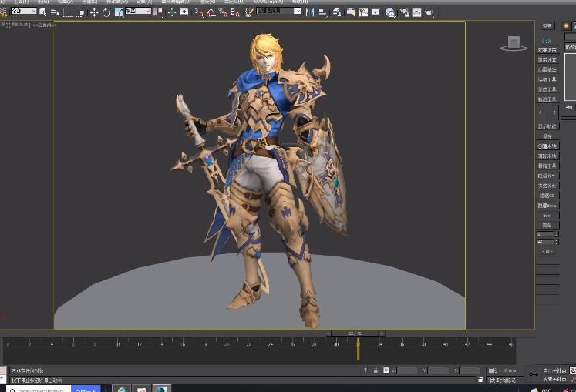
Task: Choose the Rectangular Selection Region tool
Action: (68, 12)
